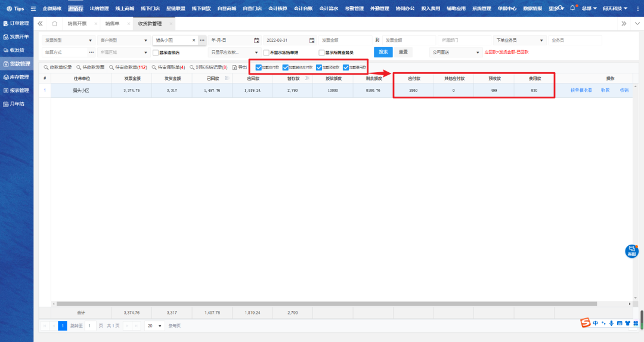644x342 pixels.
Task: Open the 客服 customer service bubble
Action: [x=631, y=251]
